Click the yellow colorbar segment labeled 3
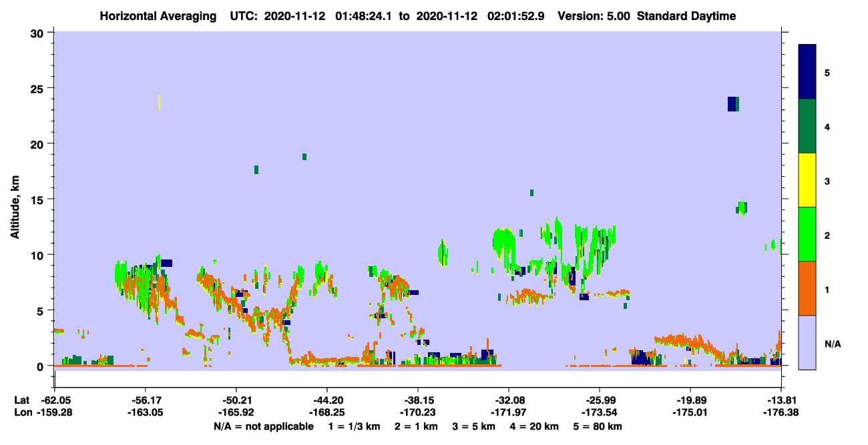 (807, 180)
